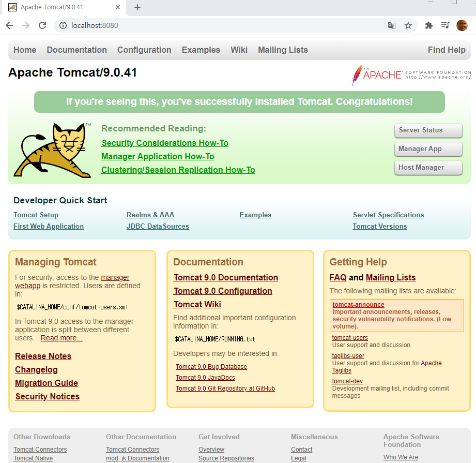Open Tomcat 9.0 Configuration link

point(223,291)
